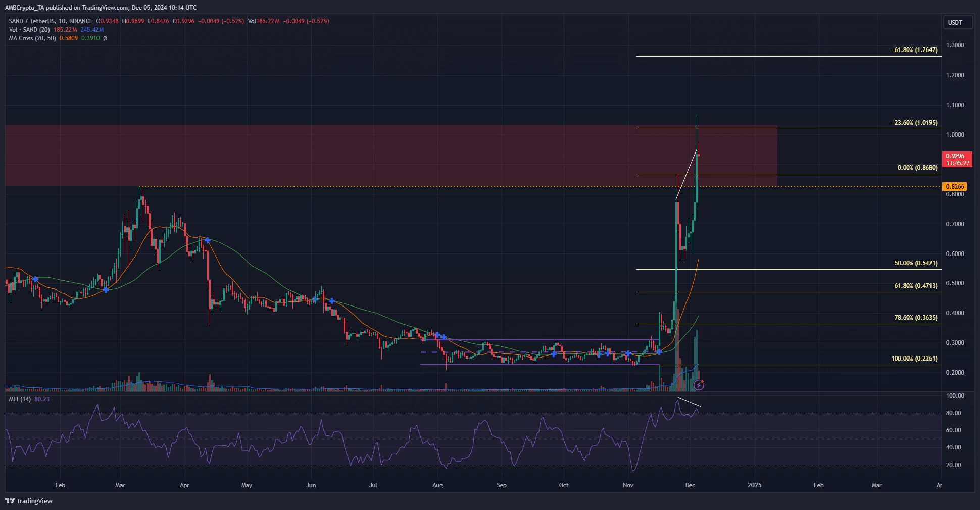This screenshot has width=980, height=510.
Task: Click the 0.3000 price axis value
Action: pos(955,343)
